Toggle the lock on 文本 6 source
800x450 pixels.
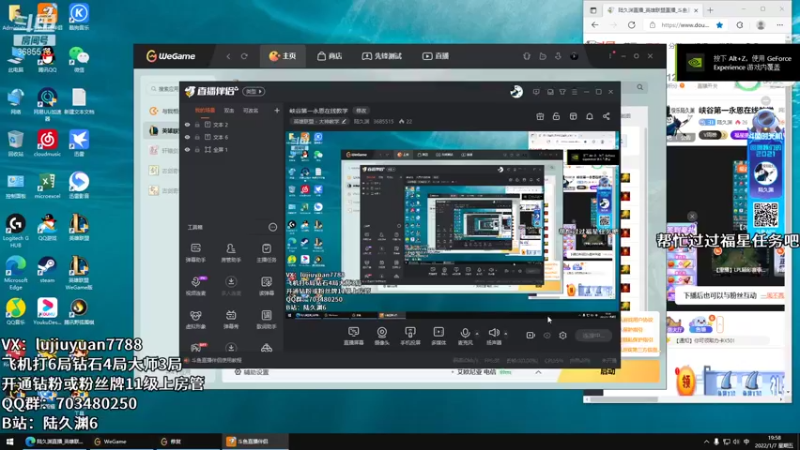pyautogui.click(x=197, y=137)
